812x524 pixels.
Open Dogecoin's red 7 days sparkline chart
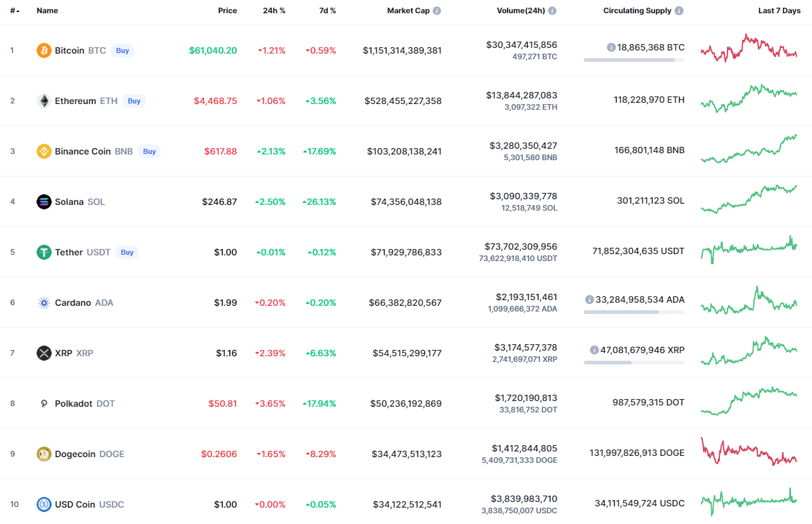(x=749, y=451)
